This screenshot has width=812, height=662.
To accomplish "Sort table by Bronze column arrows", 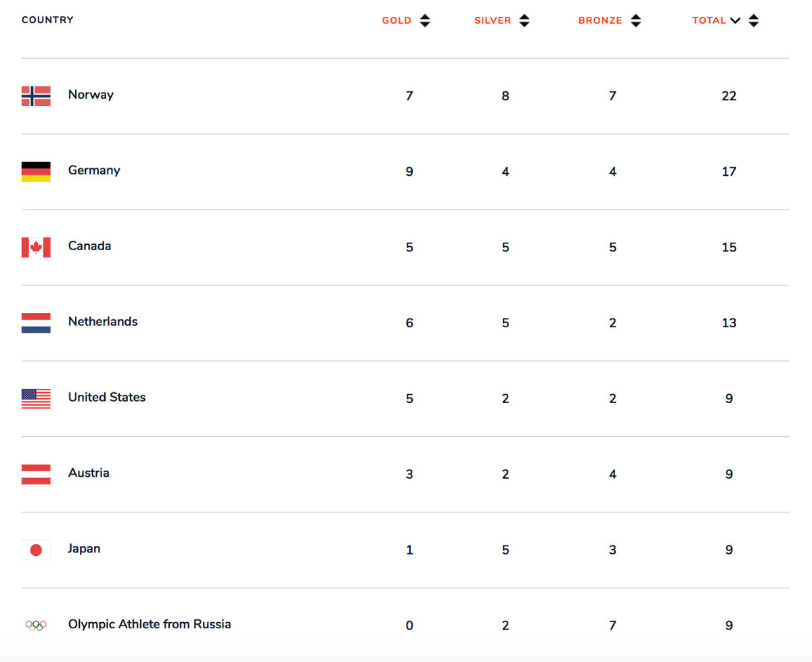I will (635, 21).
